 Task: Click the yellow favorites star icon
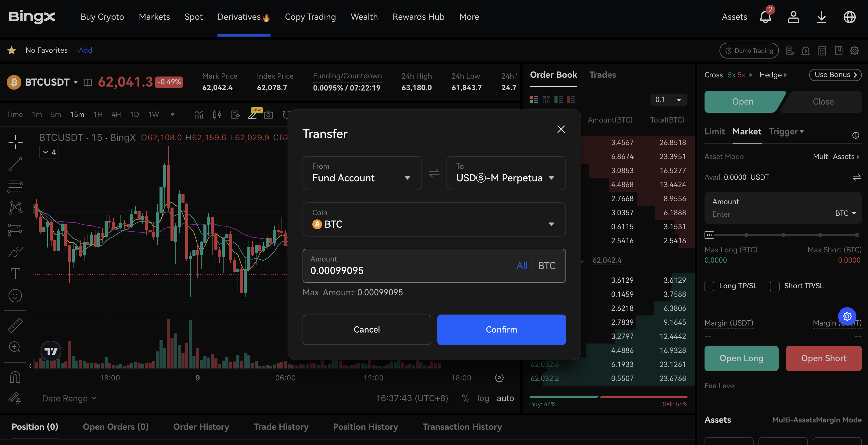click(12, 50)
